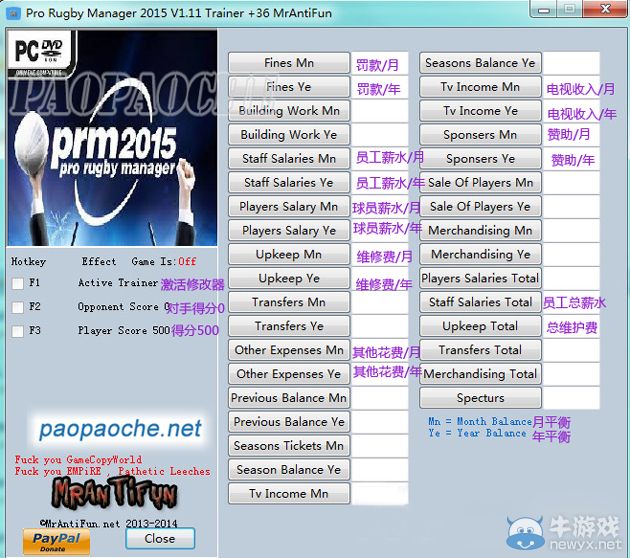Focus the value field beside Seasons Balance Ye

[571, 63]
